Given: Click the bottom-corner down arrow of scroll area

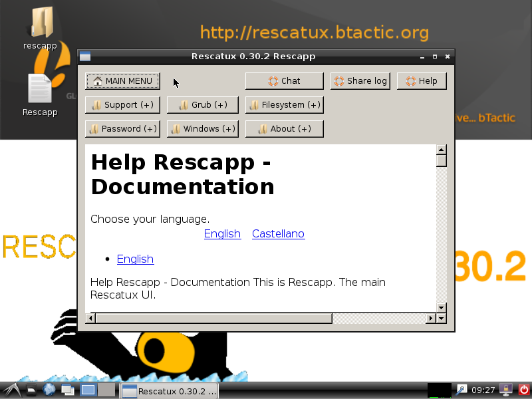Looking at the screenshot, I should (441, 319).
